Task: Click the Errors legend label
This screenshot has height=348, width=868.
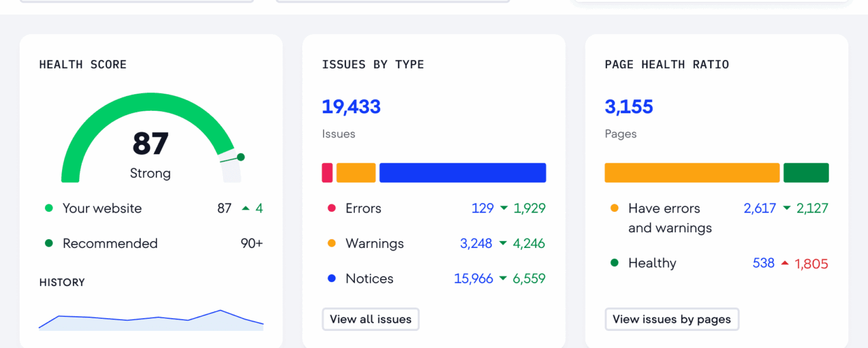Action: (x=364, y=208)
